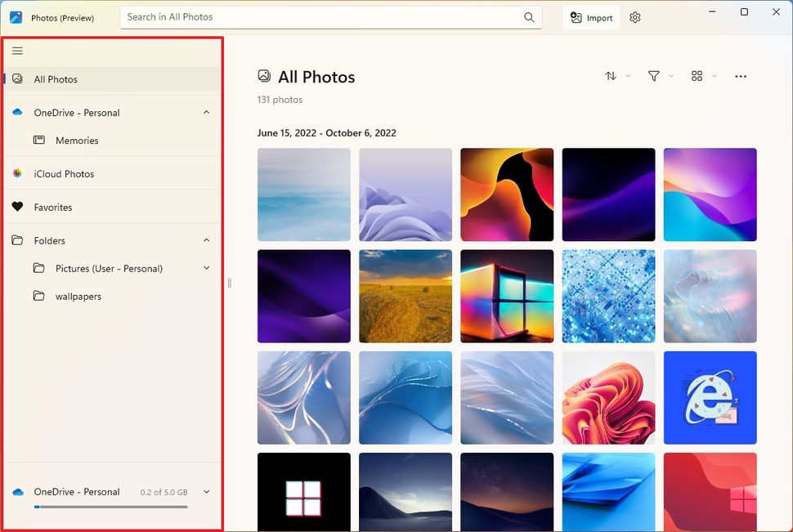The height and width of the screenshot is (532, 793).
Task: Collapse the OneDrive - Personal section
Action: (x=207, y=112)
